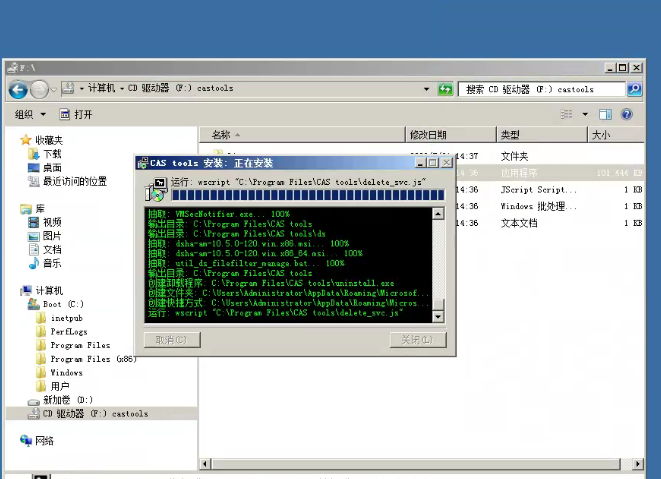The width and height of the screenshot is (661, 479).
Task: Open the 视频 library
Action: [x=51, y=222]
